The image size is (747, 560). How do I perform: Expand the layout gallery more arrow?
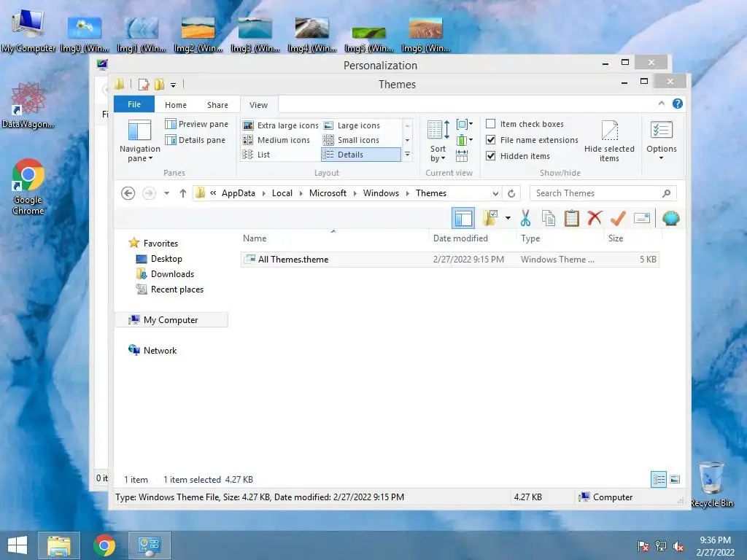[407, 155]
